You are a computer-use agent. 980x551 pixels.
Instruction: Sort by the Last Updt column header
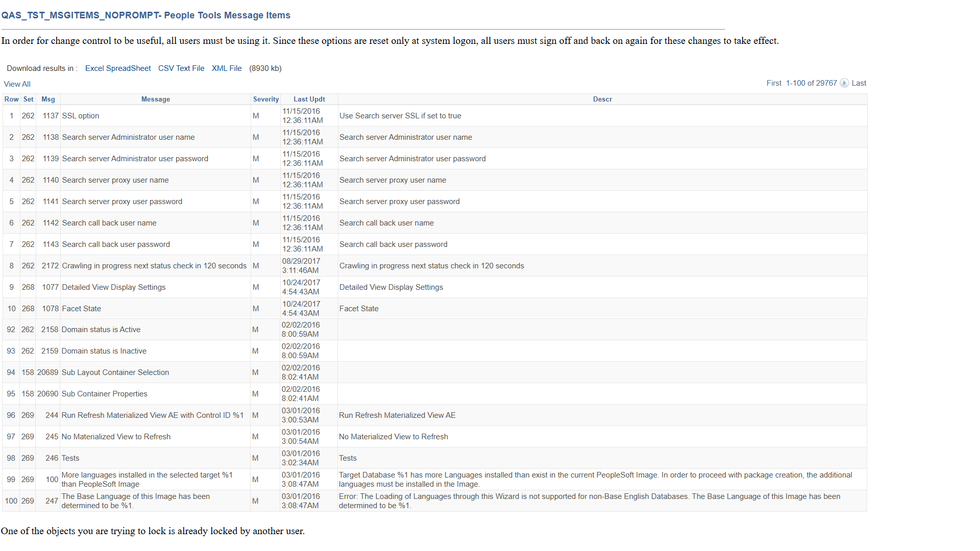tap(309, 99)
